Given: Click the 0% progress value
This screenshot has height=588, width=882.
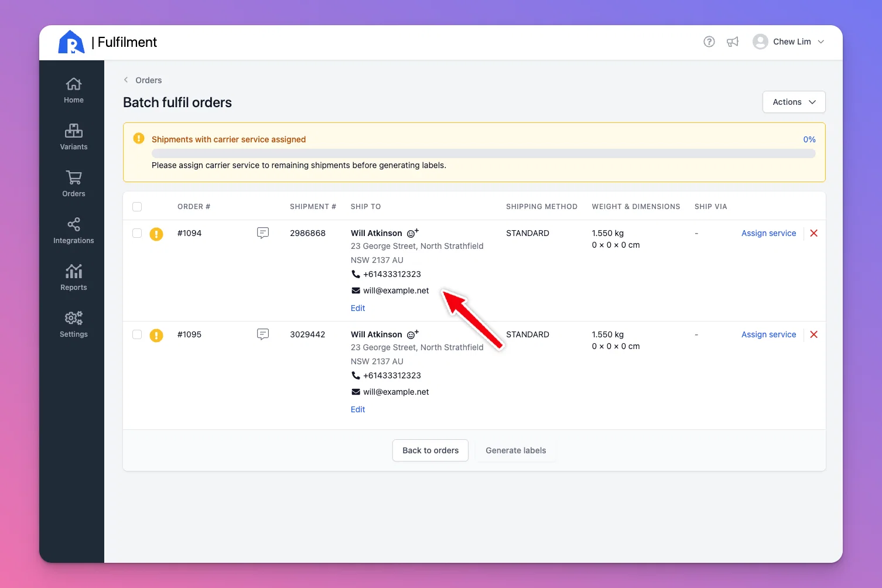Looking at the screenshot, I should point(809,139).
